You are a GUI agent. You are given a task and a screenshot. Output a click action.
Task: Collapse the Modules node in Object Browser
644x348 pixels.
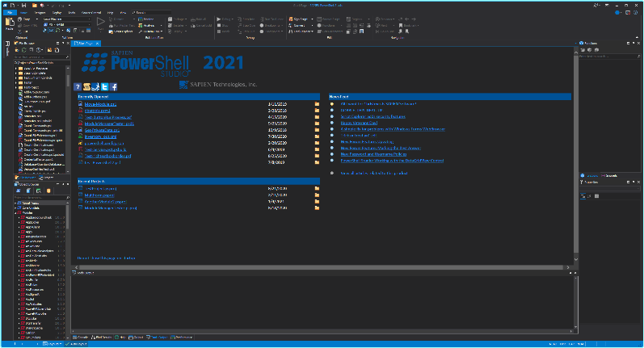pyautogui.click(x=16, y=213)
